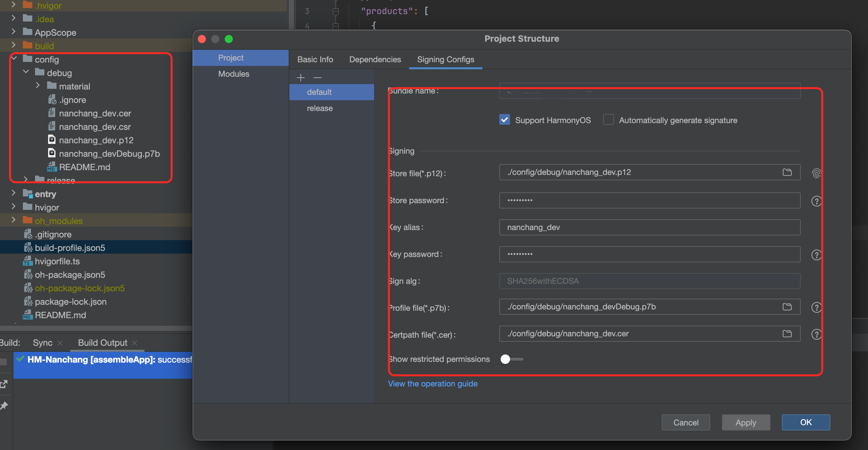Screen dimensions: 868x450
Task: Select the release signing config
Action: [x=332, y=108]
